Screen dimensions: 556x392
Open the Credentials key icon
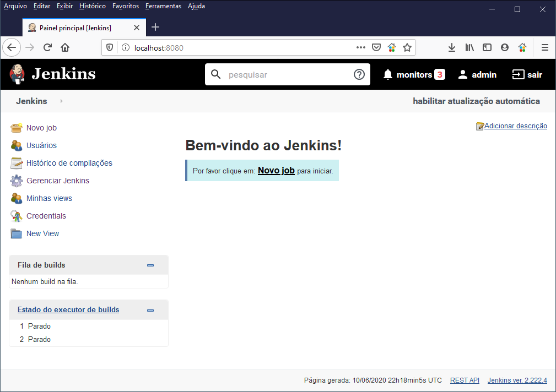point(17,216)
